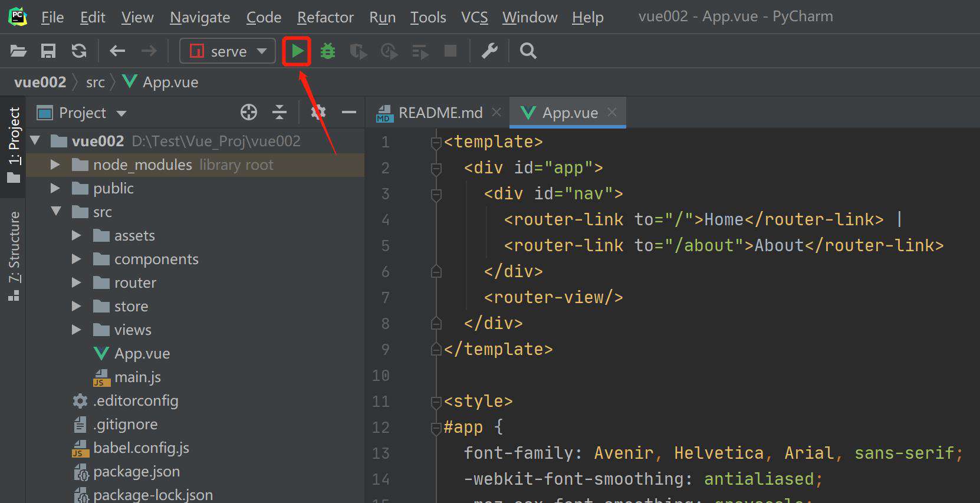Open Settings with the wrench icon
Image resolution: width=980 pixels, height=503 pixels.
click(x=489, y=51)
